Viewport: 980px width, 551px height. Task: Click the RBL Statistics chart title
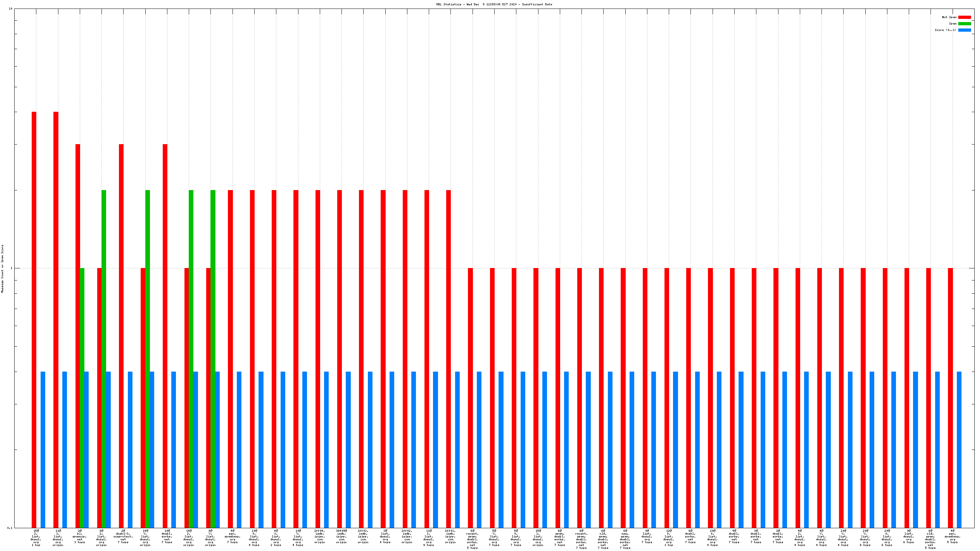pyautogui.click(x=494, y=4)
